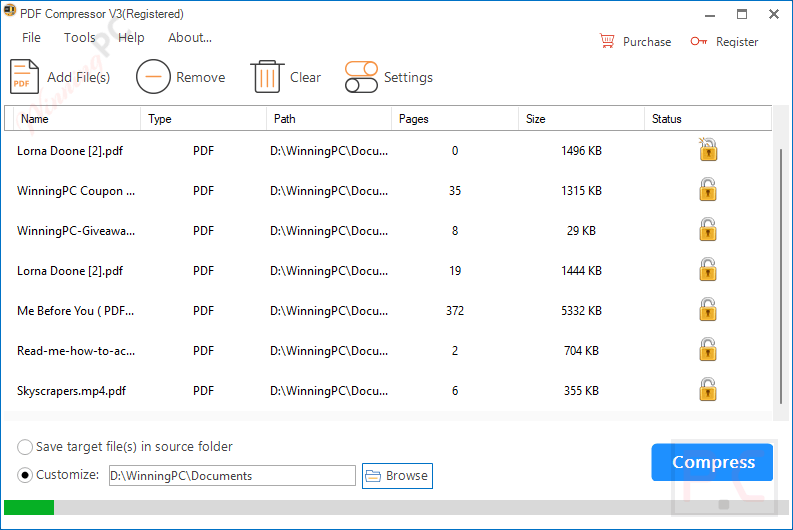Click the Remove label
The image size is (793, 530).
pos(201,77)
